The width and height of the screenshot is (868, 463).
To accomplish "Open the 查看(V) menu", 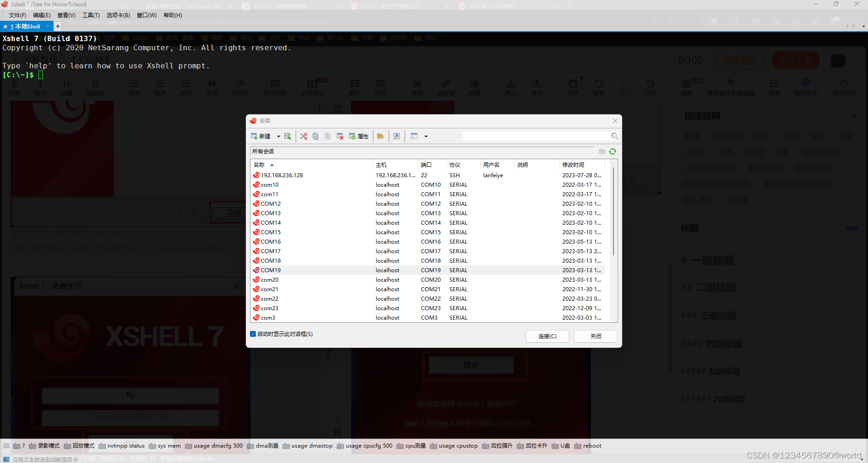I will point(66,15).
